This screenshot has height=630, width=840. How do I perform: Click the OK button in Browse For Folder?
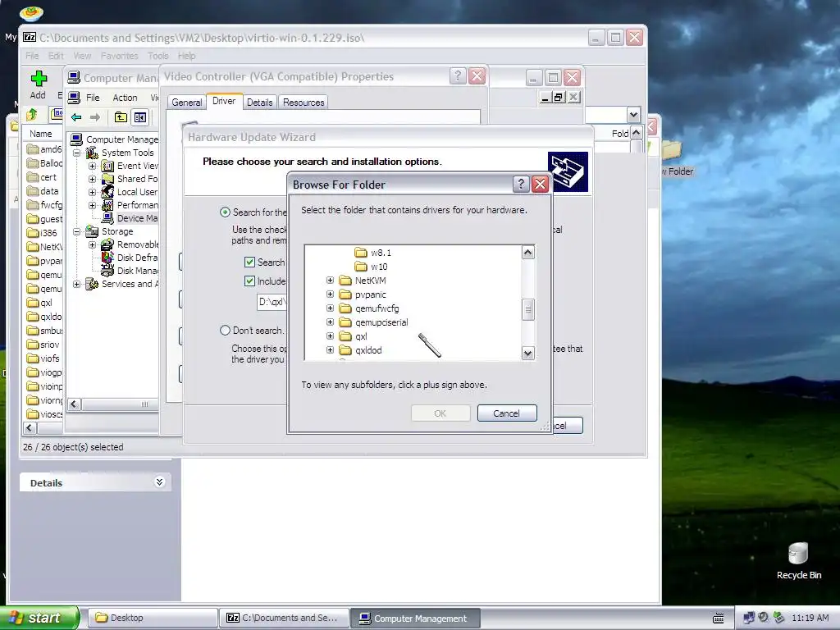pyautogui.click(x=441, y=413)
